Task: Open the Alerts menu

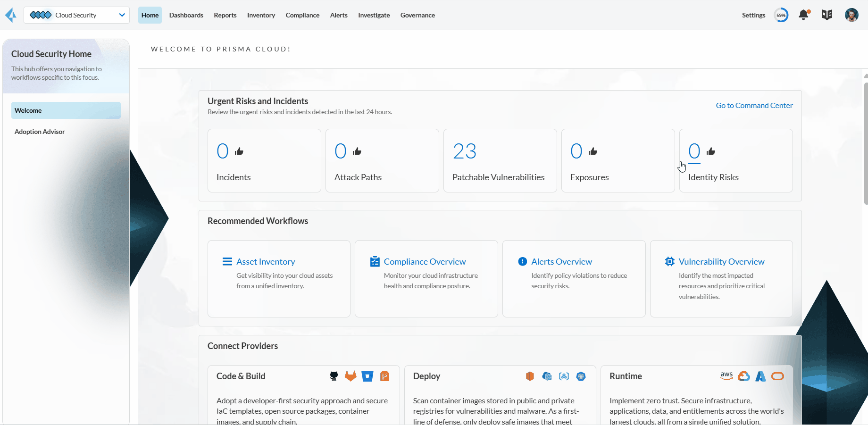Action: pyautogui.click(x=339, y=15)
